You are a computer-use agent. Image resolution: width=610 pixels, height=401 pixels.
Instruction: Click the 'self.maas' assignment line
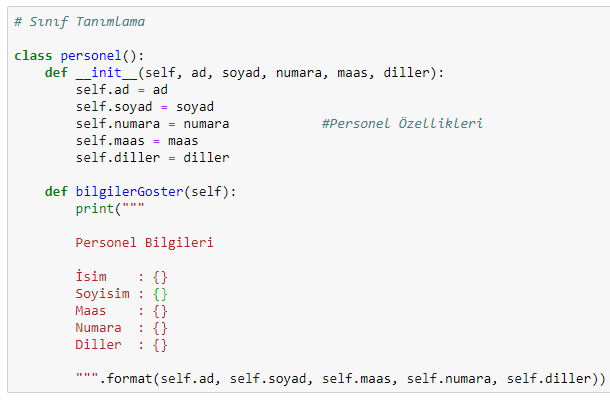coord(137,141)
